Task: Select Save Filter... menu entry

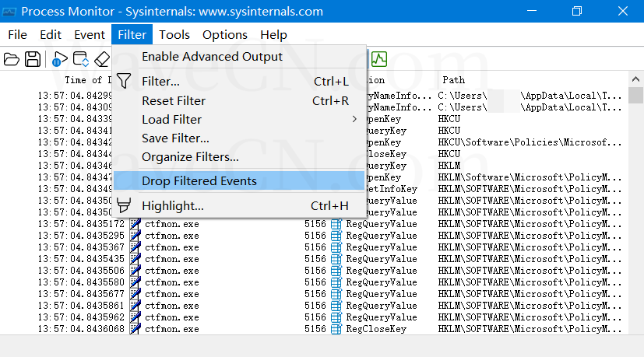Action: [175, 138]
